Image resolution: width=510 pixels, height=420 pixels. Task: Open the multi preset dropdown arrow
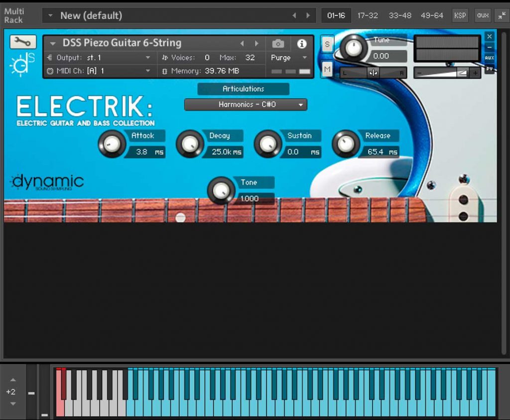50,15
